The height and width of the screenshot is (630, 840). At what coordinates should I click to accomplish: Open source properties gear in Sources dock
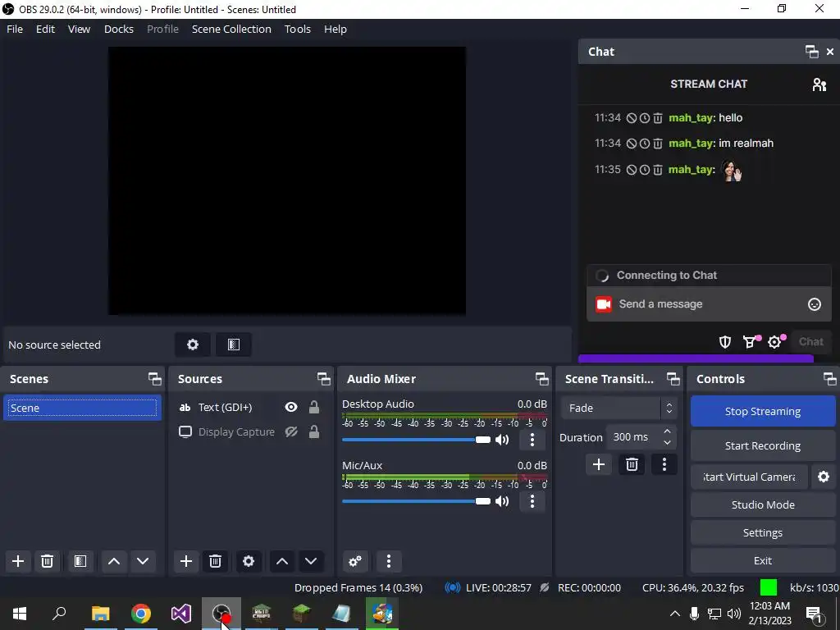click(249, 561)
